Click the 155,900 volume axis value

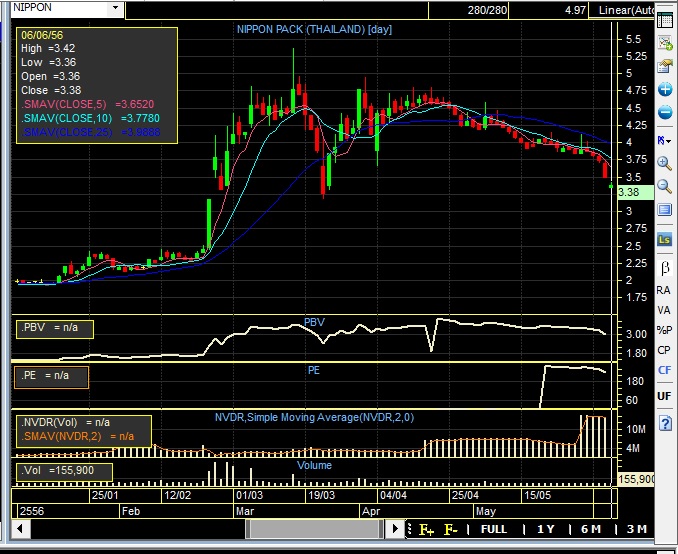click(x=636, y=479)
